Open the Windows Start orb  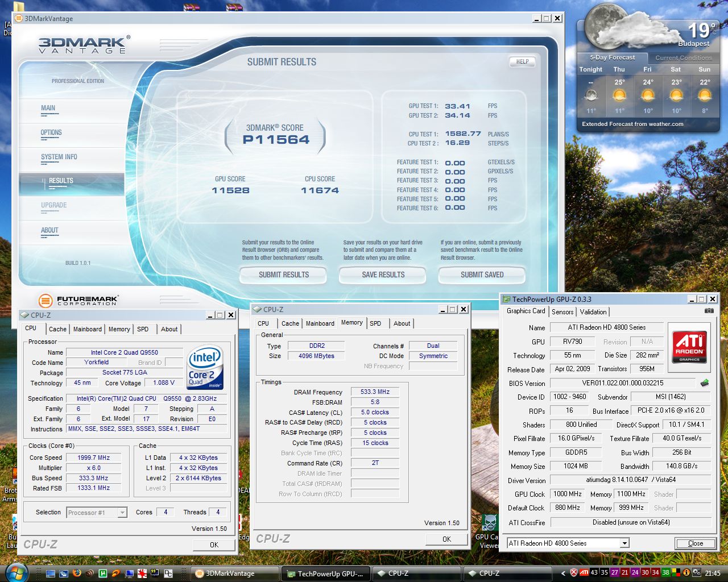pyautogui.click(x=16, y=572)
